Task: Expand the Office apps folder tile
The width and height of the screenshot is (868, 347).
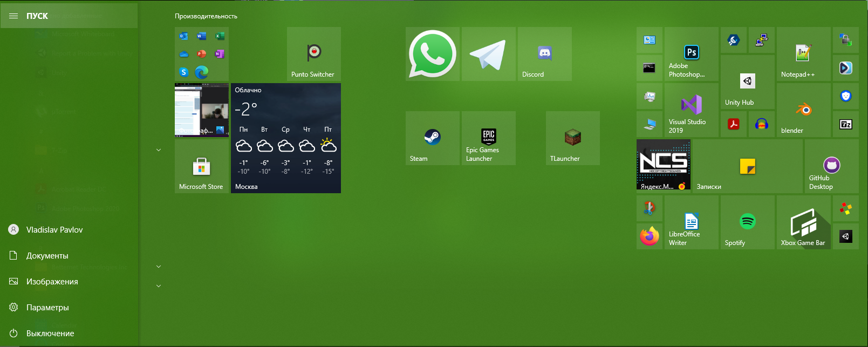Action: coord(202,54)
